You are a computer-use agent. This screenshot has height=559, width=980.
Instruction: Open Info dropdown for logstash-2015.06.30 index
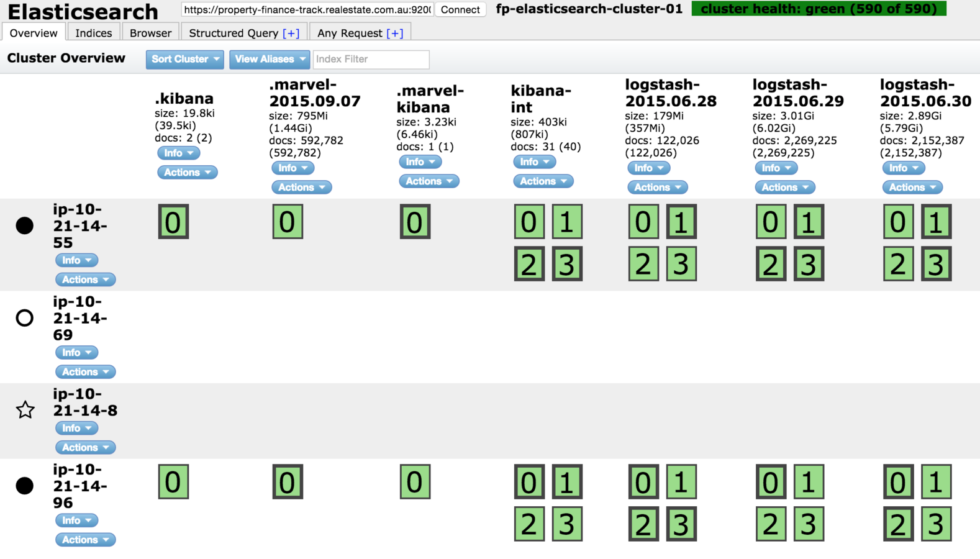[x=904, y=168]
